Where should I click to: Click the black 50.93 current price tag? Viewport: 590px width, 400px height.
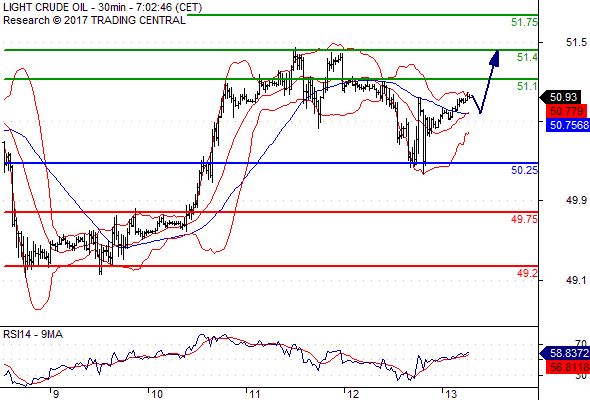(561, 97)
